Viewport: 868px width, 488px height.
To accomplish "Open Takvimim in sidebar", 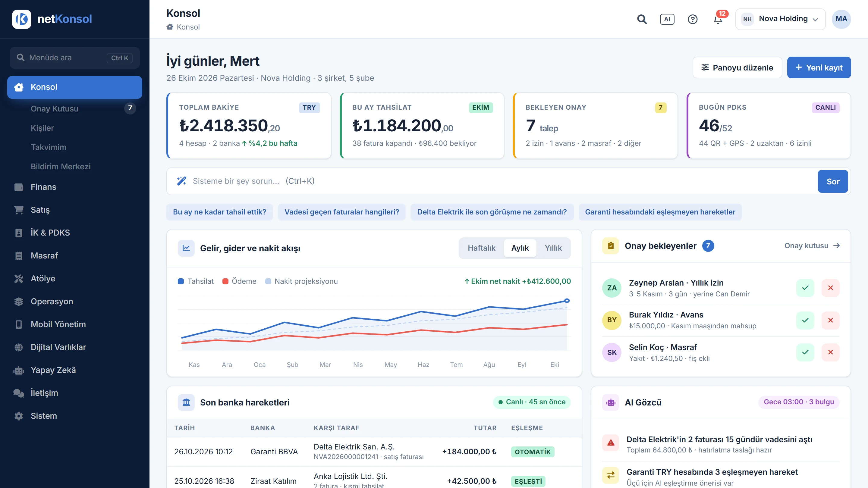I will click(x=74, y=147).
